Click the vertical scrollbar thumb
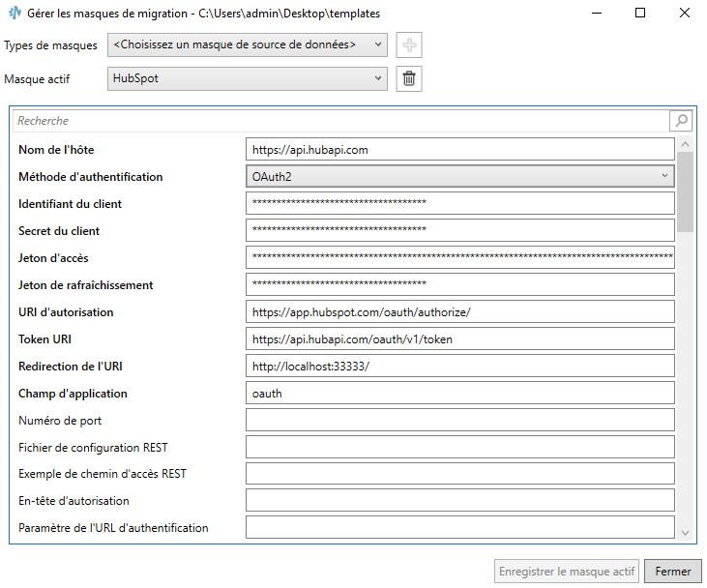 pyautogui.click(x=685, y=191)
